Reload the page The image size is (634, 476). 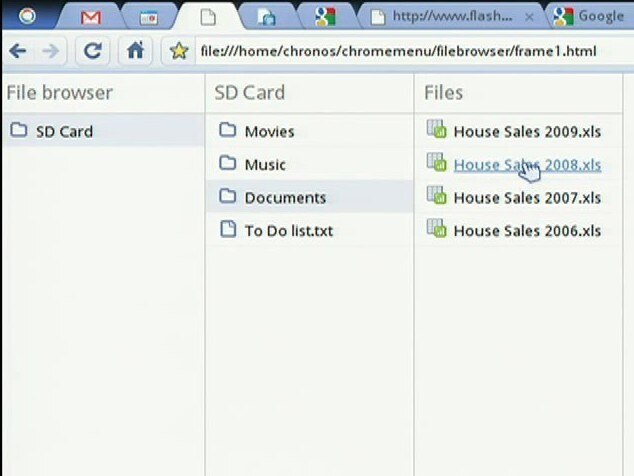(93, 51)
